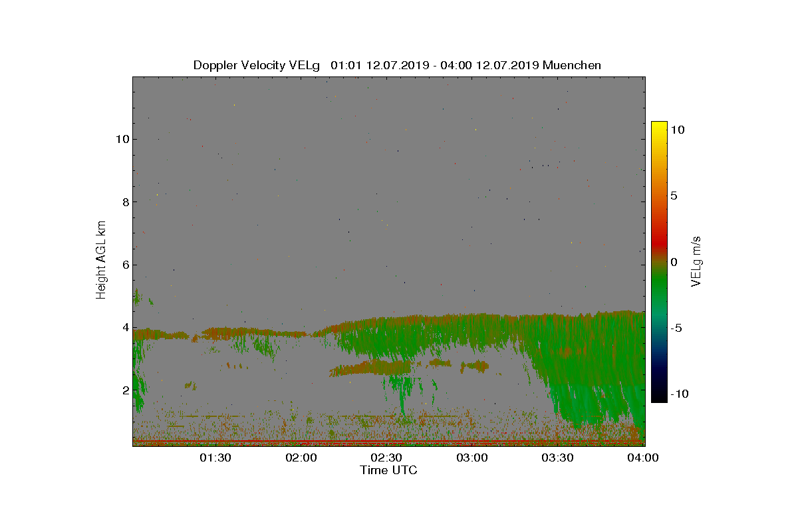The image size is (798, 532).
Task: Click the height tick label 8
Action: (x=125, y=201)
